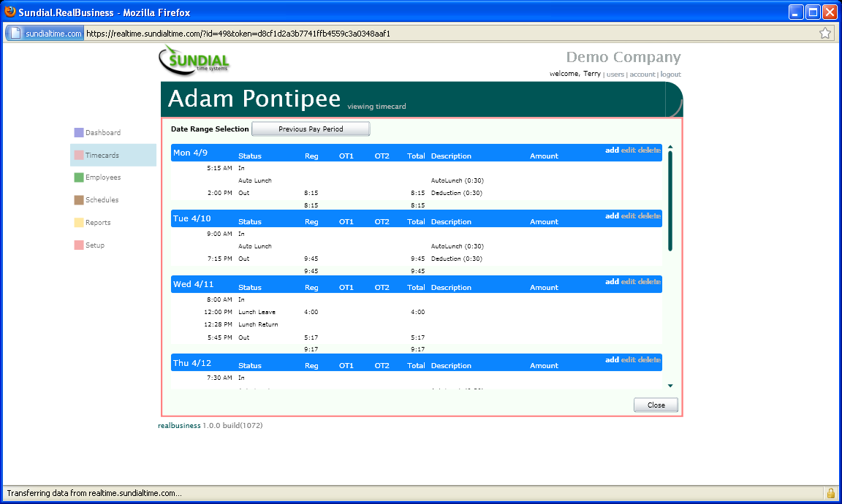
Task: Click the sundialtime.com site identity icon
Action: [45, 34]
